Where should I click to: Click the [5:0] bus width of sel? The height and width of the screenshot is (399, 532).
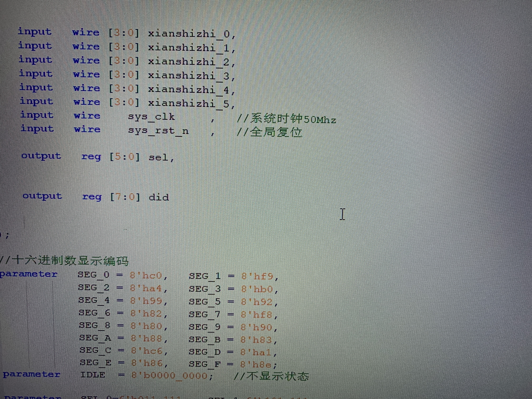[x=125, y=157]
